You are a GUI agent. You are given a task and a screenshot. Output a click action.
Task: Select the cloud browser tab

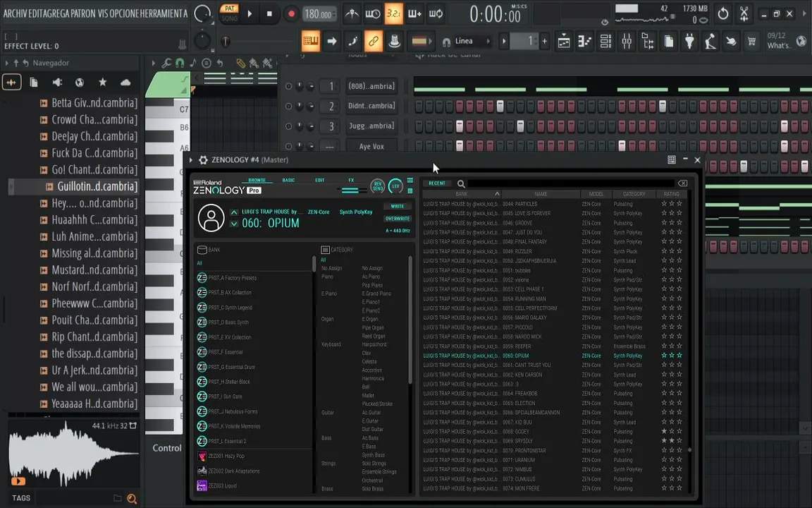pos(125,82)
